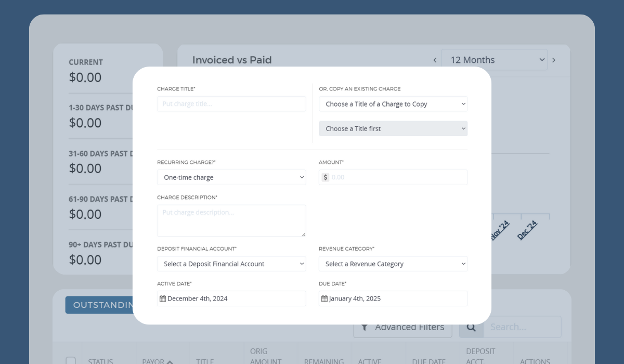624x364 pixels.
Task: Click the dollar sign icon in Amount field
Action: coord(326,177)
